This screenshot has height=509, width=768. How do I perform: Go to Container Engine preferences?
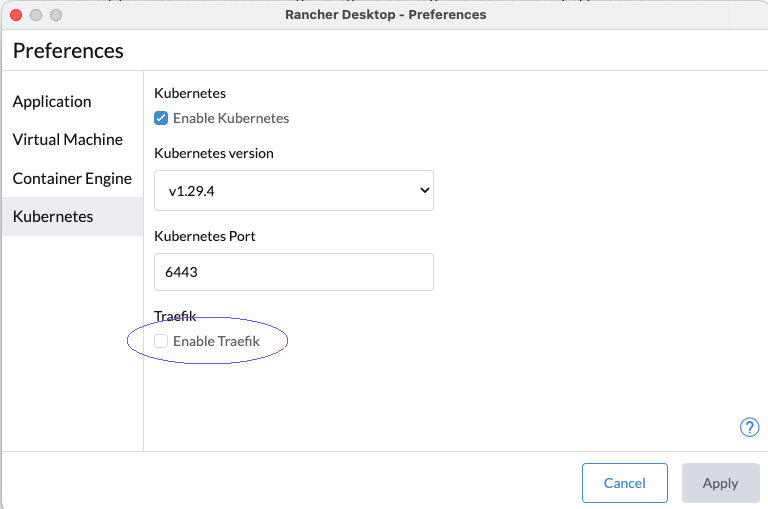[72, 178]
